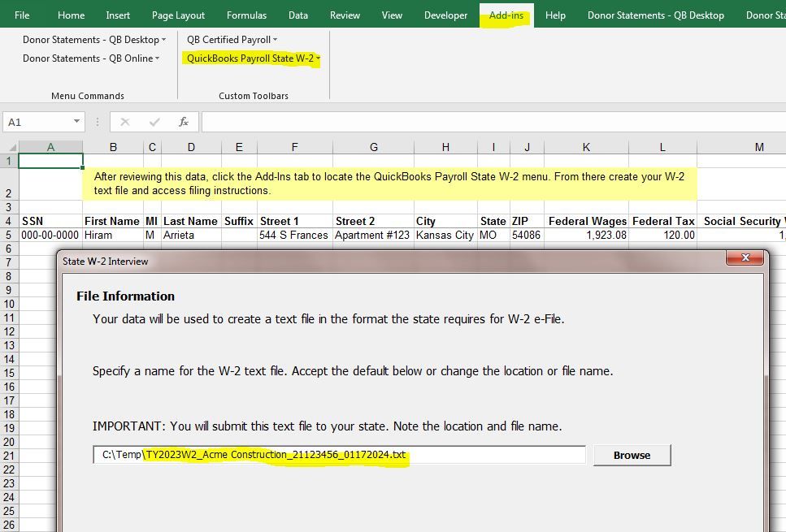The height and width of the screenshot is (532, 786).
Task: Select row 5 header
Action: click(9, 235)
